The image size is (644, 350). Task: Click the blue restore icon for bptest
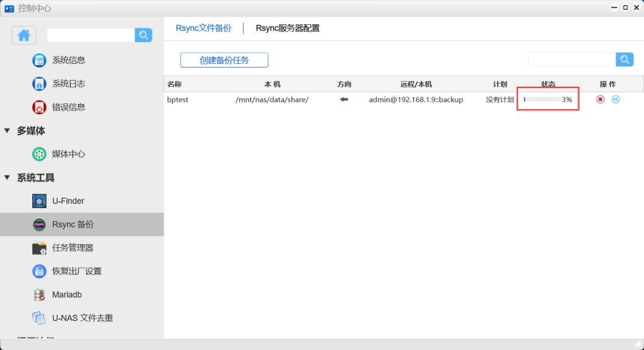[615, 99]
